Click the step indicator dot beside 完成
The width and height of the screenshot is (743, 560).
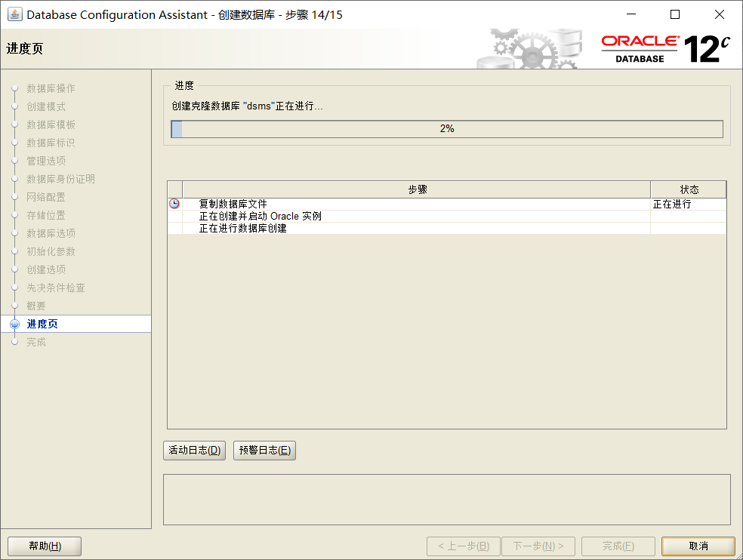[x=15, y=342]
